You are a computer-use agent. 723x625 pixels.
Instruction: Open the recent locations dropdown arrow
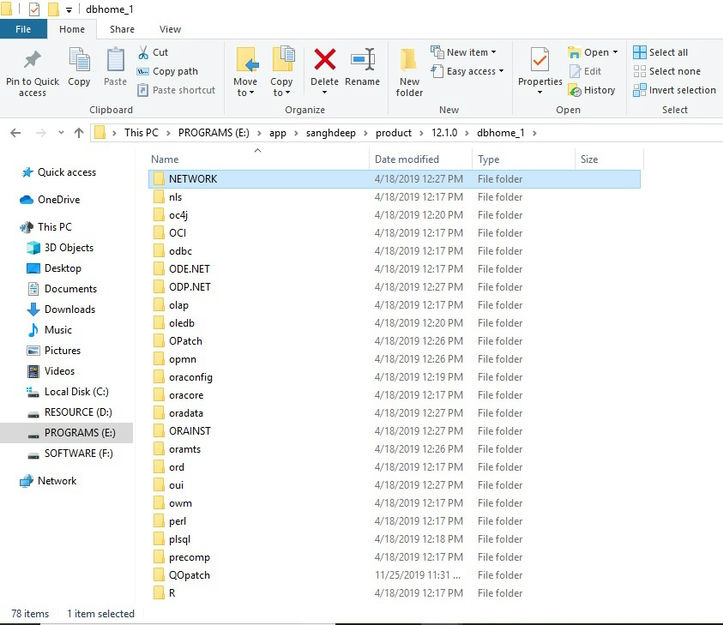pos(61,133)
